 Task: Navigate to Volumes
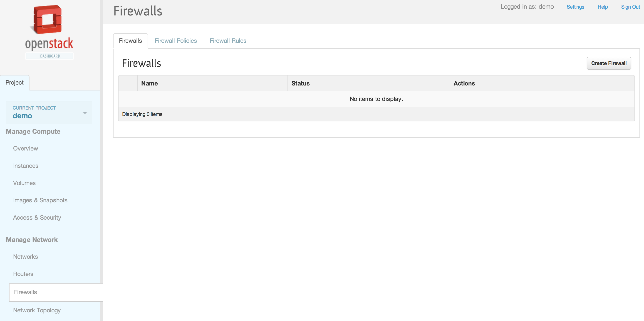(x=24, y=183)
